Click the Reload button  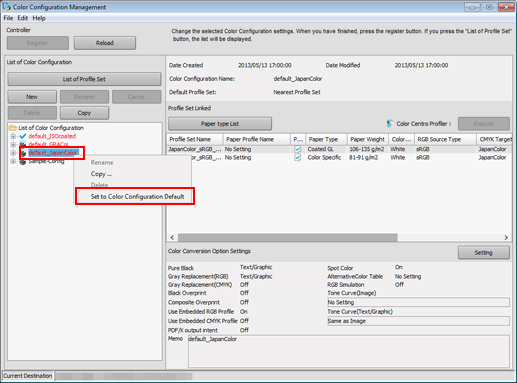tap(105, 43)
